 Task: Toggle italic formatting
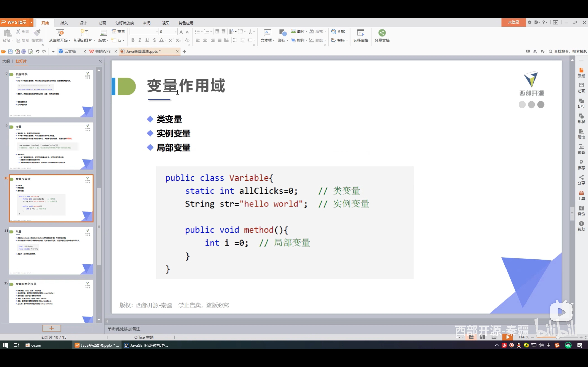pos(140,40)
